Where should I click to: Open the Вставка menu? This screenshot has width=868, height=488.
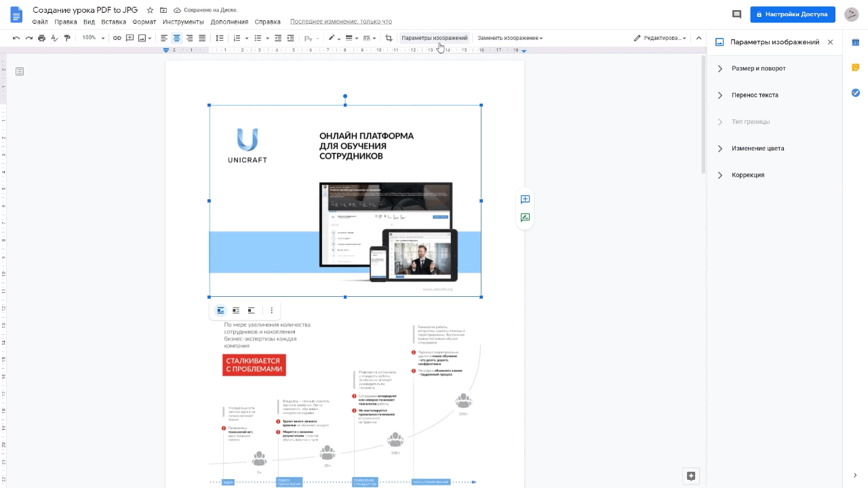click(113, 22)
